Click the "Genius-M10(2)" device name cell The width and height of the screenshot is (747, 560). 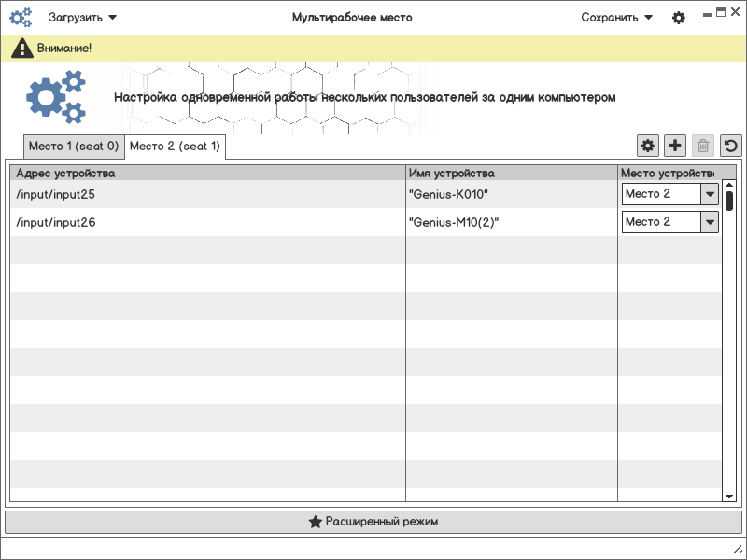click(x=454, y=222)
